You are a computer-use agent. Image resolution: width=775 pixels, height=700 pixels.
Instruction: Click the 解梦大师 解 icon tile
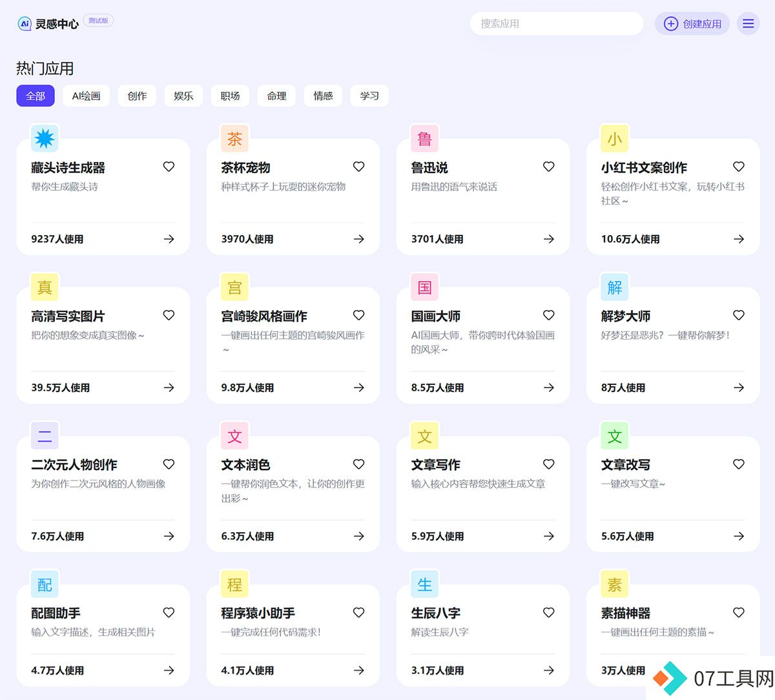[614, 287]
